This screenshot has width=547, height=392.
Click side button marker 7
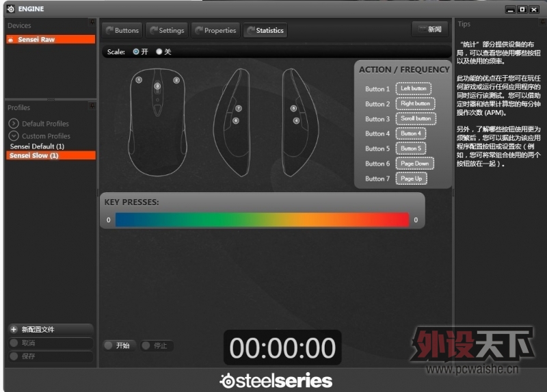(x=239, y=108)
